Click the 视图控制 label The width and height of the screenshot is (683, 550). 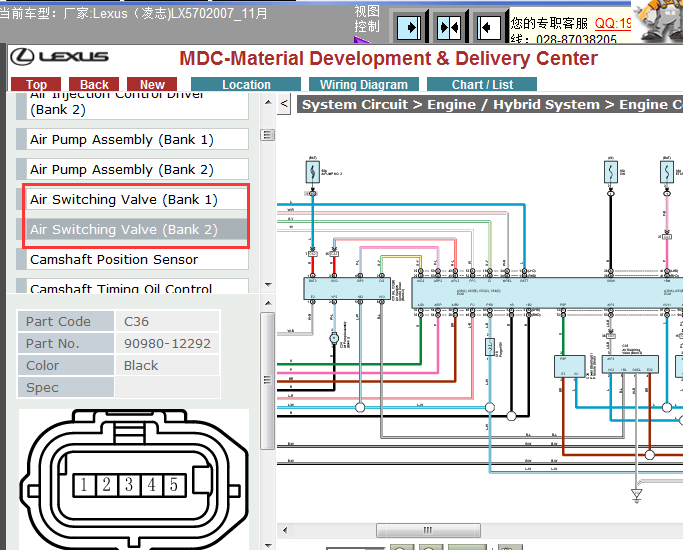point(367,19)
